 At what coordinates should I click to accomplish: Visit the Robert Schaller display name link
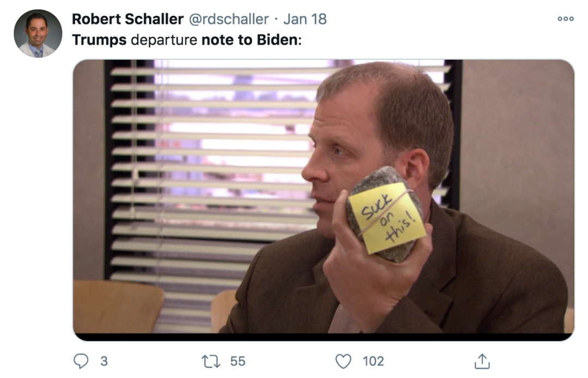point(127,18)
